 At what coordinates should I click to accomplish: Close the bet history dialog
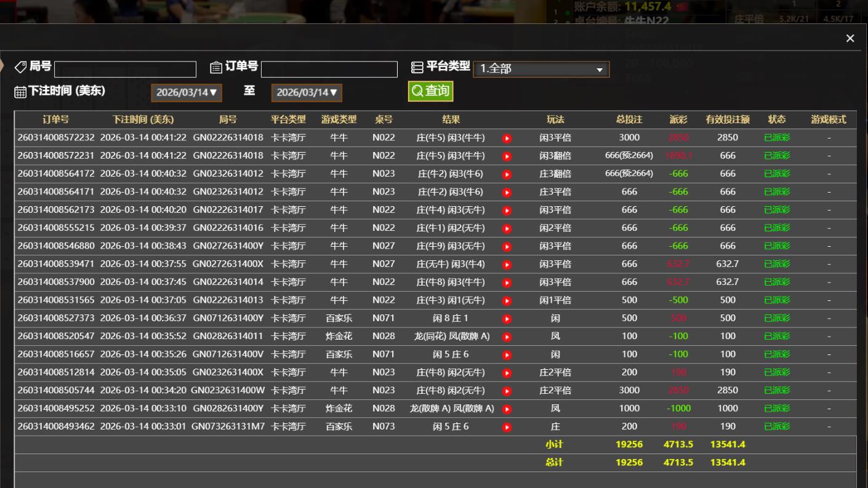point(850,38)
